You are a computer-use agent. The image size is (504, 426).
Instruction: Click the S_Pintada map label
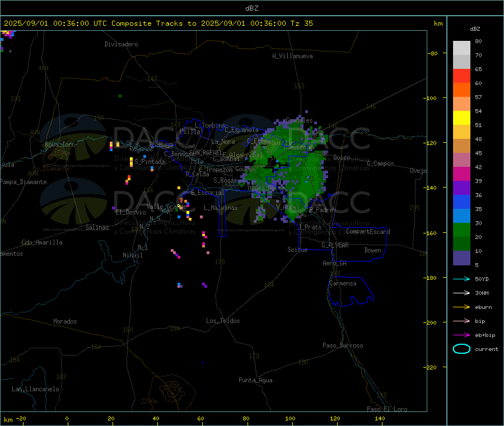150,162
